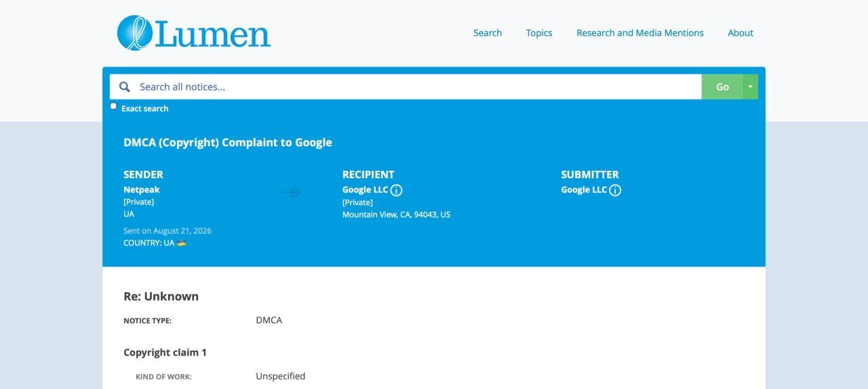Open info icon next to submitter Google LLC
868x389 pixels.
(x=615, y=190)
